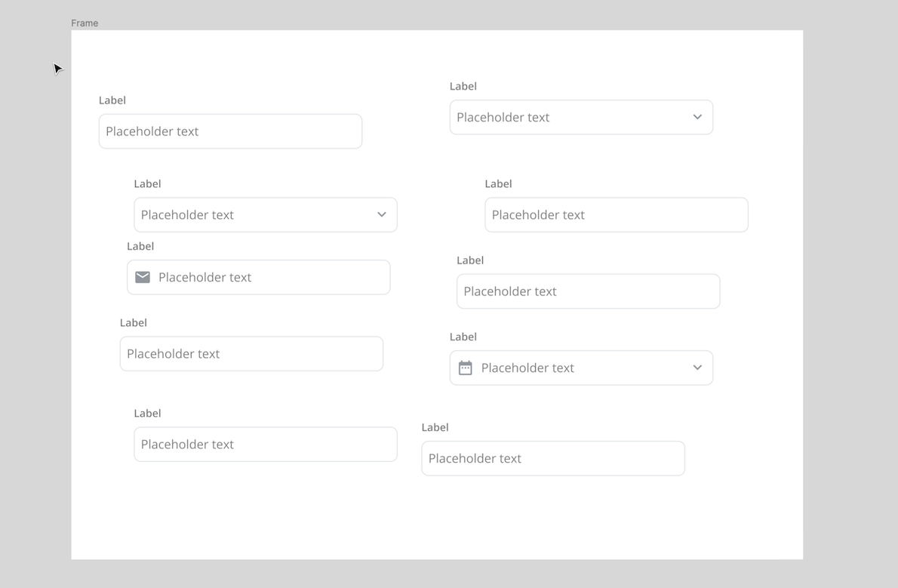Focus the bottom-right text input field
Screen dimensions: 898x588
(552, 459)
